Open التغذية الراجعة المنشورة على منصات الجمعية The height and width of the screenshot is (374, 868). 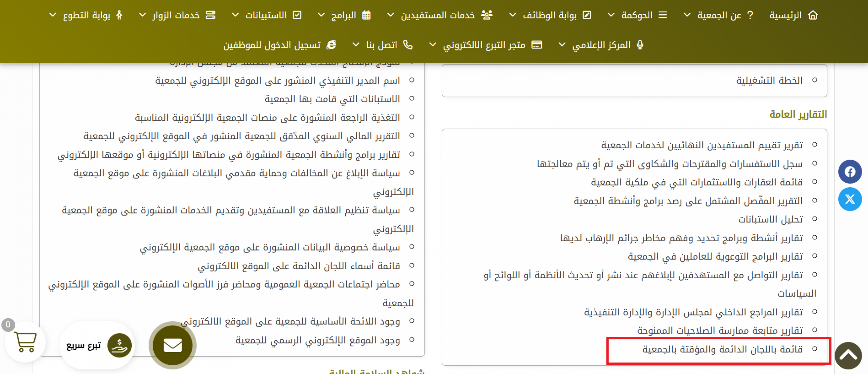pos(268,117)
